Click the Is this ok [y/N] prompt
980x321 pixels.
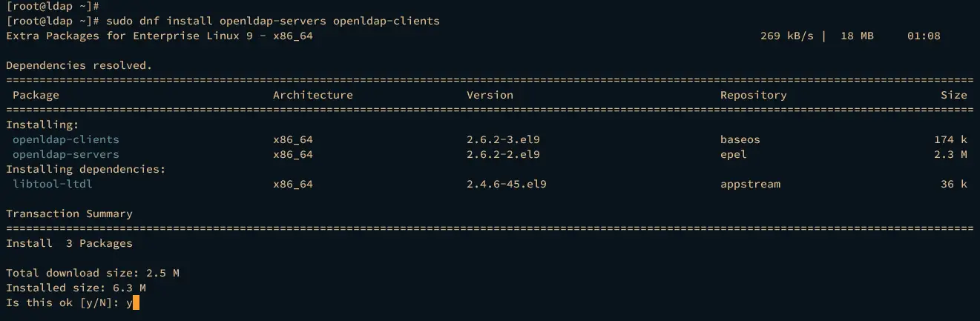[62, 302]
